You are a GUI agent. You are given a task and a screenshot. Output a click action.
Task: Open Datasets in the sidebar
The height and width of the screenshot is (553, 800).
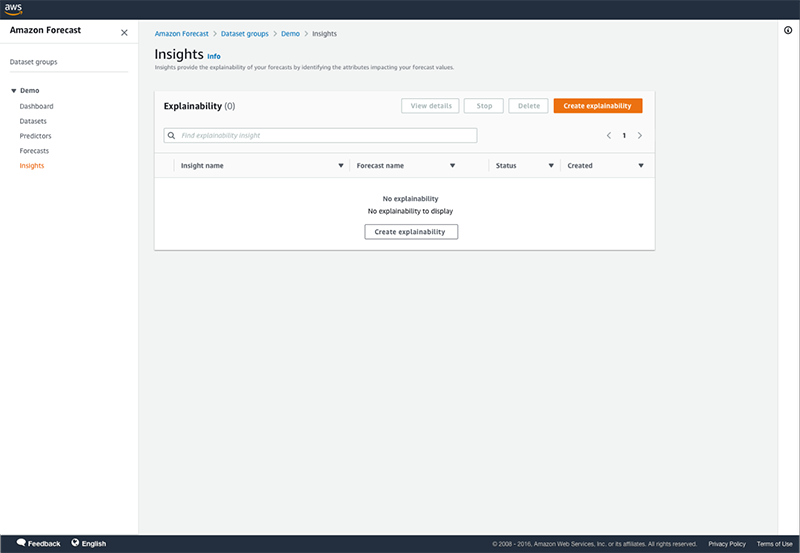point(33,121)
